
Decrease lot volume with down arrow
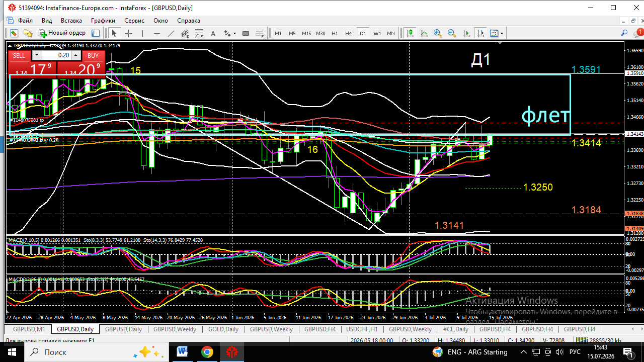[37, 55]
